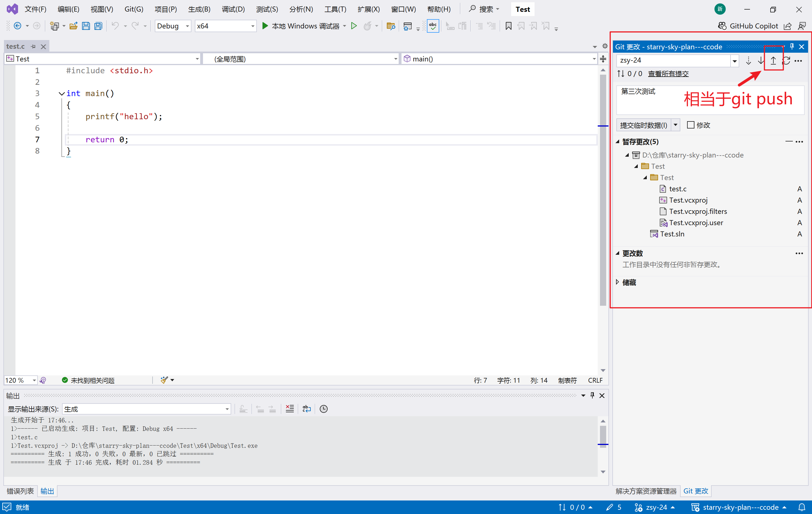Click the editor settings gear icon

coord(605,46)
